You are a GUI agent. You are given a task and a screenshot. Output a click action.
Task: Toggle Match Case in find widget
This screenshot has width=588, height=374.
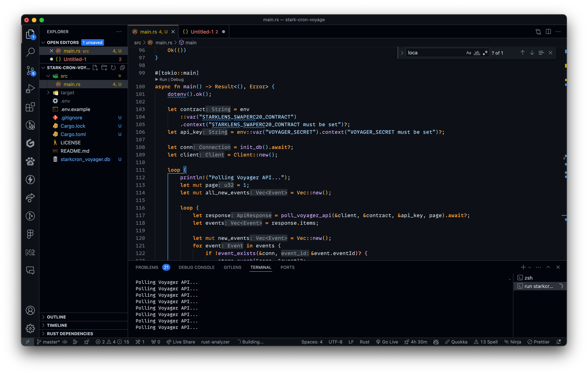click(468, 53)
